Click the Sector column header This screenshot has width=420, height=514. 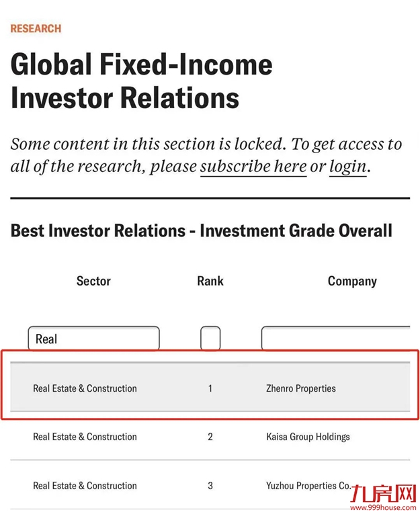tap(93, 281)
